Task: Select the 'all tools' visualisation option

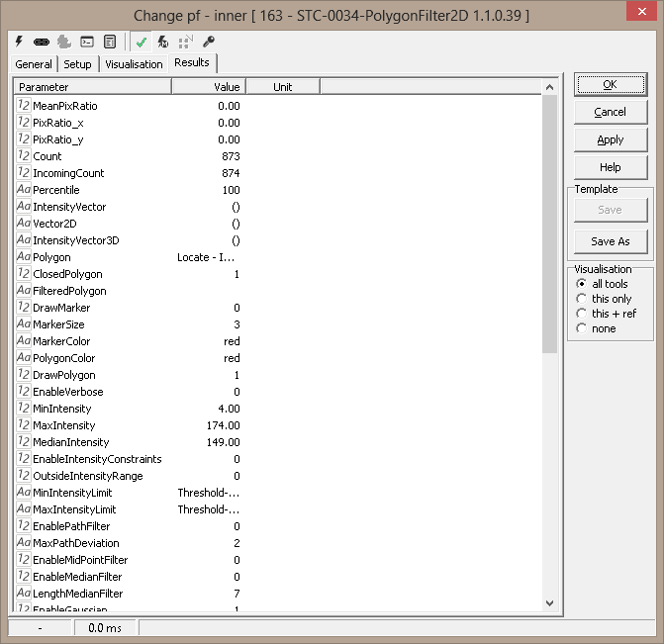Action: [x=582, y=284]
